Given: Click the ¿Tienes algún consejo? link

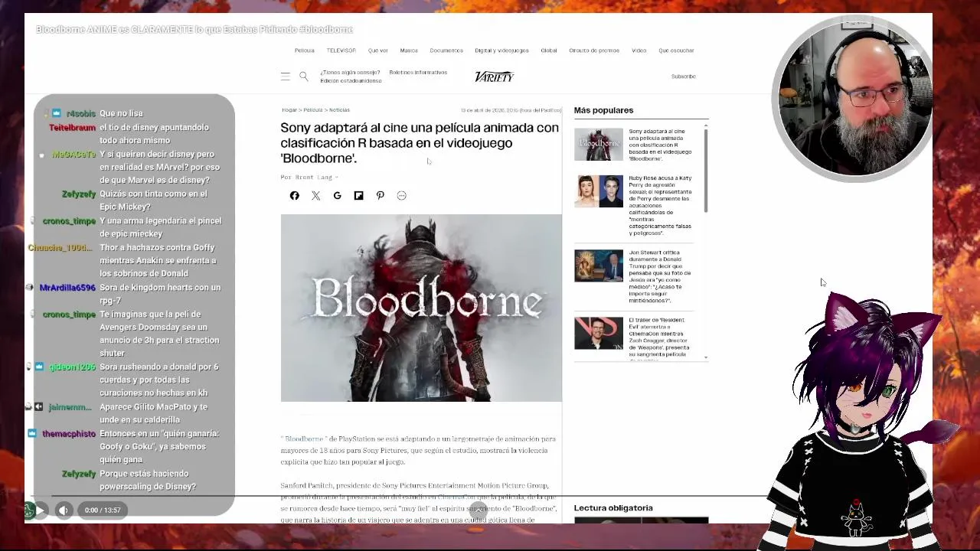Looking at the screenshot, I should (350, 73).
